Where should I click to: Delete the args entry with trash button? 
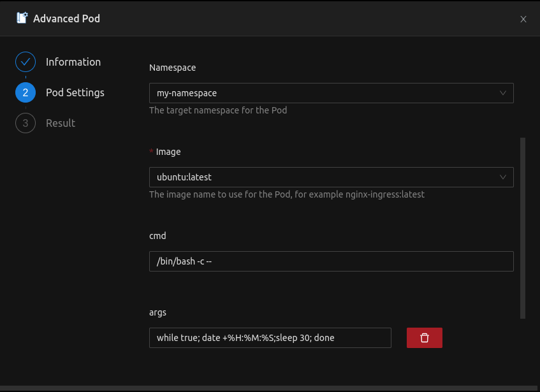tap(425, 338)
